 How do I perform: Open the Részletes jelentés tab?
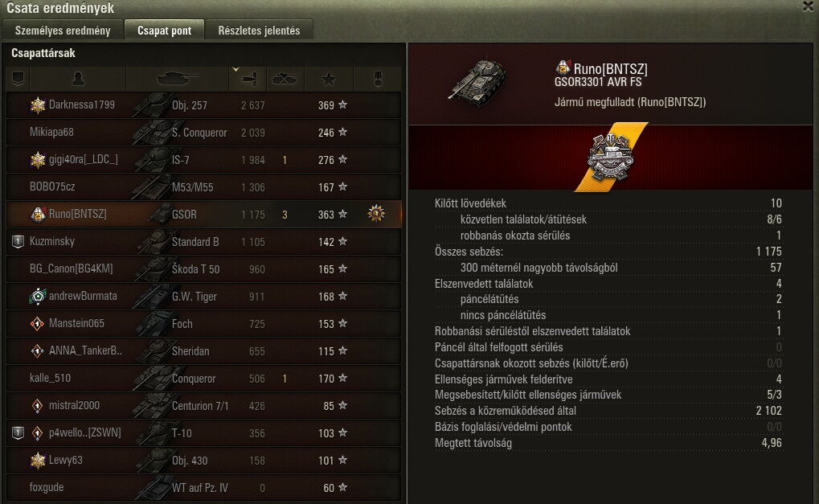[259, 31]
